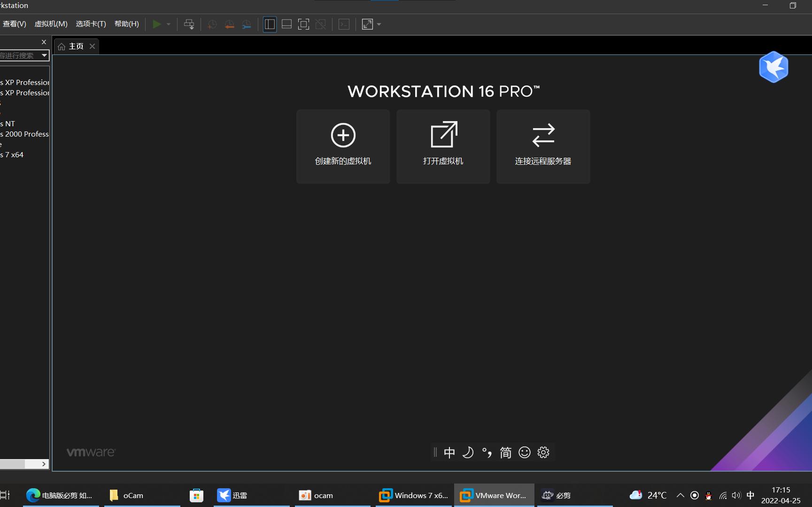Open the library search dropdown arrow

[44, 55]
